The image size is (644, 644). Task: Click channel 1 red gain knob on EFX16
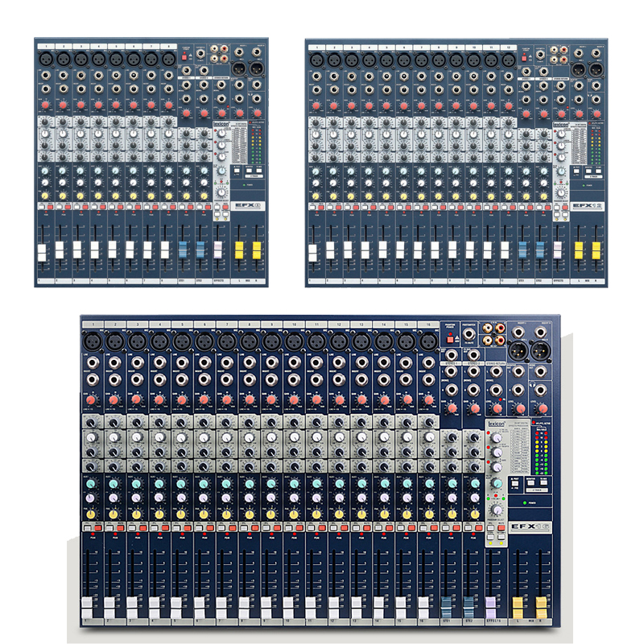[91, 399]
